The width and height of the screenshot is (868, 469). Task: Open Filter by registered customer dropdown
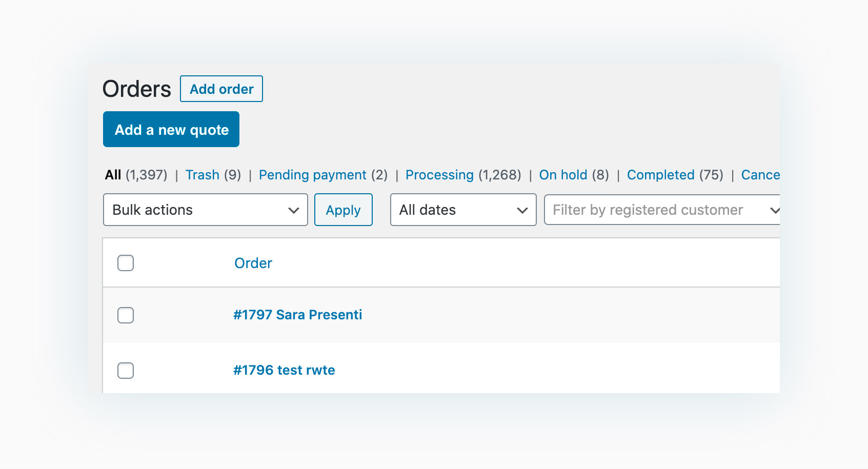[661, 210]
